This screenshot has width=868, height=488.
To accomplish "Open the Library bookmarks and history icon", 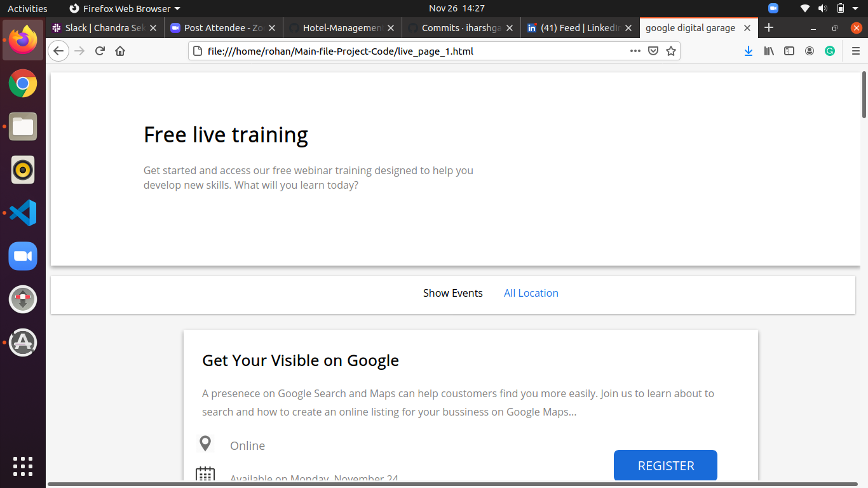I will coord(769,51).
